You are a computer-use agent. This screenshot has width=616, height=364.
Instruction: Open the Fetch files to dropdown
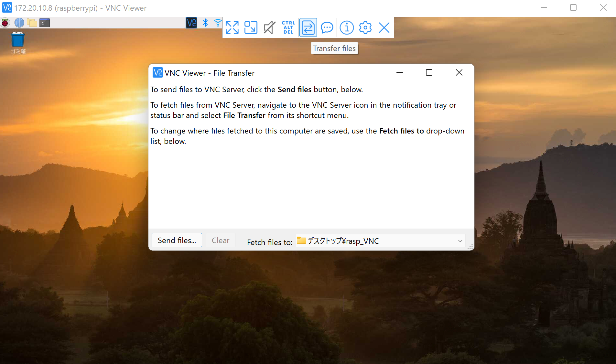(460, 241)
